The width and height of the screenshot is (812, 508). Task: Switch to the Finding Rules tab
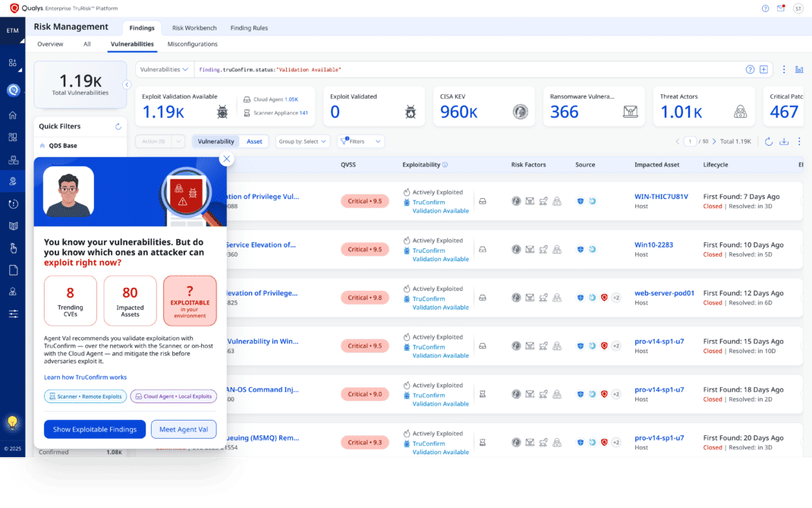pyautogui.click(x=249, y=28)
